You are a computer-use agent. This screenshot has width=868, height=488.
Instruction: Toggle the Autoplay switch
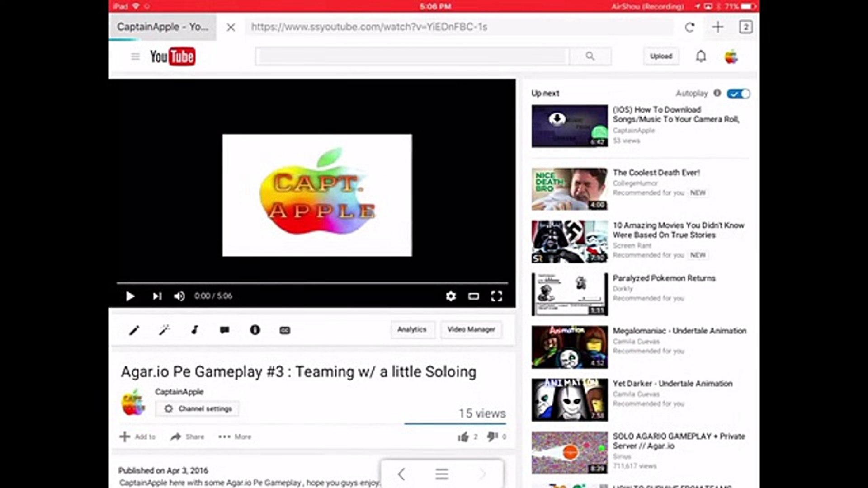pyautogui.click(x=738, y=94)
